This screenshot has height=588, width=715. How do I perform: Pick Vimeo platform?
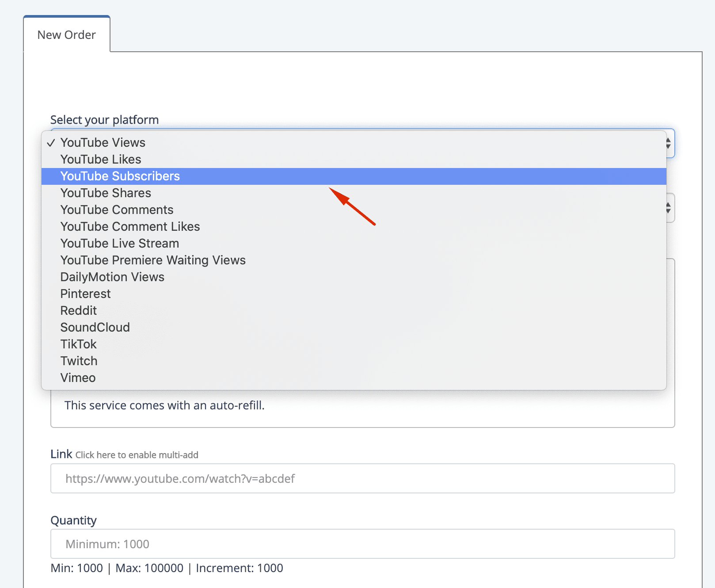[x=354, y=378]
